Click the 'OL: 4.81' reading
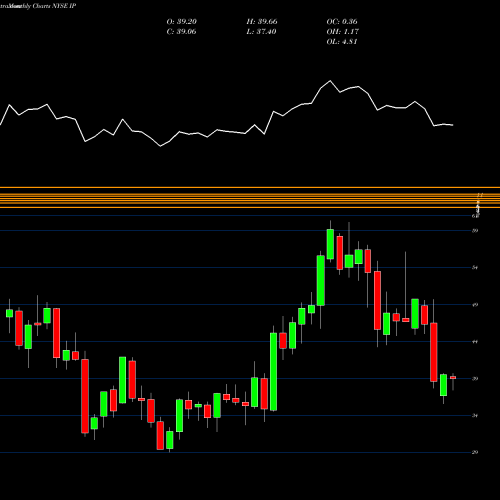Viewport: 500px width, 500px height. pos(342,42)
